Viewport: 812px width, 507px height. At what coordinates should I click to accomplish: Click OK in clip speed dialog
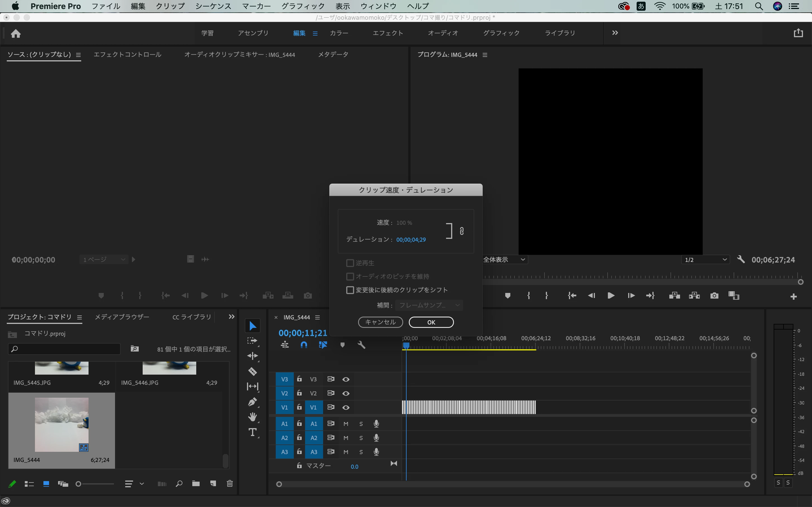(431, 322)
